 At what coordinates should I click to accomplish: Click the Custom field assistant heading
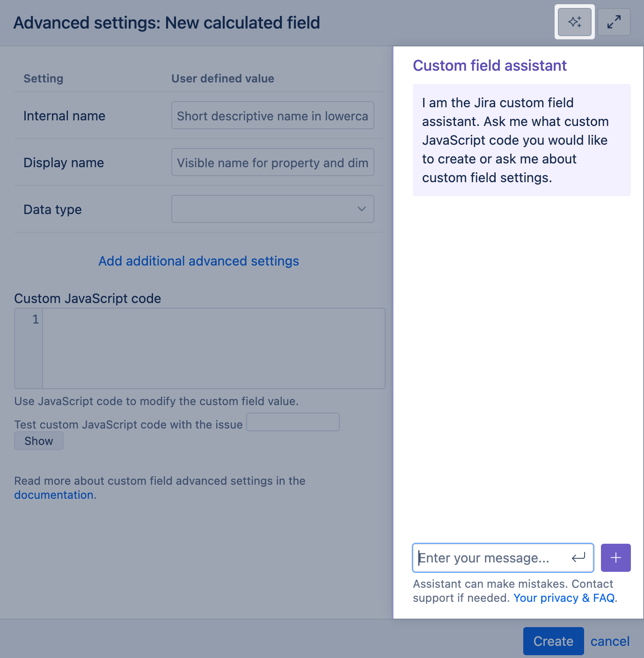[490, 66]
